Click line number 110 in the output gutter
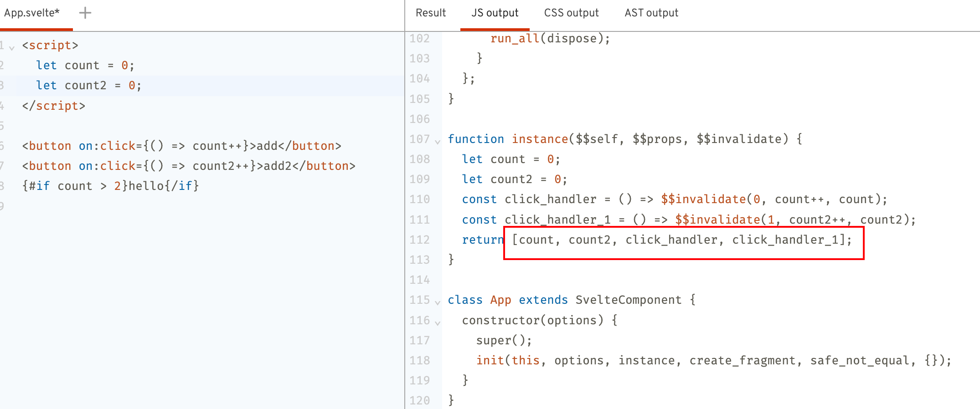This screenshot has width=980, height=409. tap(419, 199)
